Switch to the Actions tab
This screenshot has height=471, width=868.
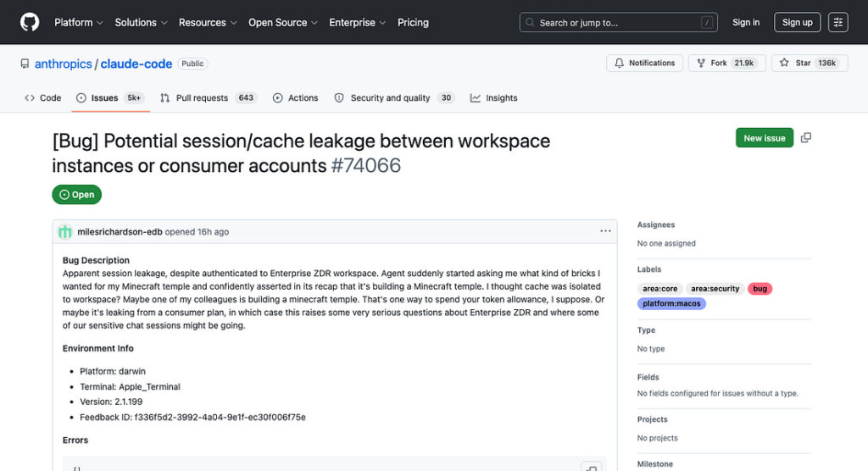(x=296, y=98)
